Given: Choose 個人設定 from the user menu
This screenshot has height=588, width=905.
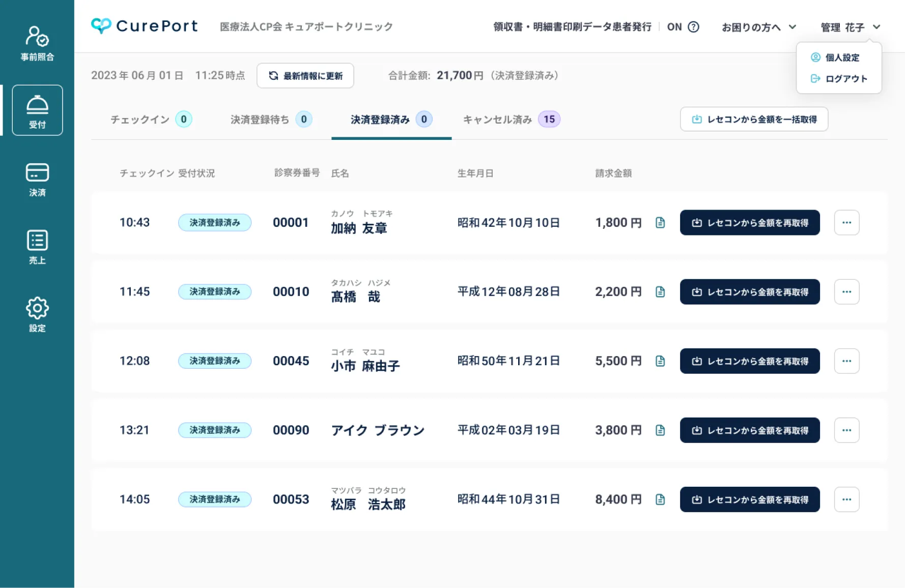Looking at the screenshot, I should coord(835,57).
